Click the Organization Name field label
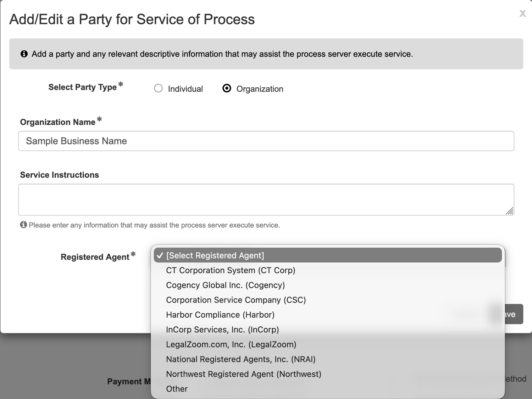The width and height of the screenshot is (532, 399). pyautogui.click(x=57, y=122)
